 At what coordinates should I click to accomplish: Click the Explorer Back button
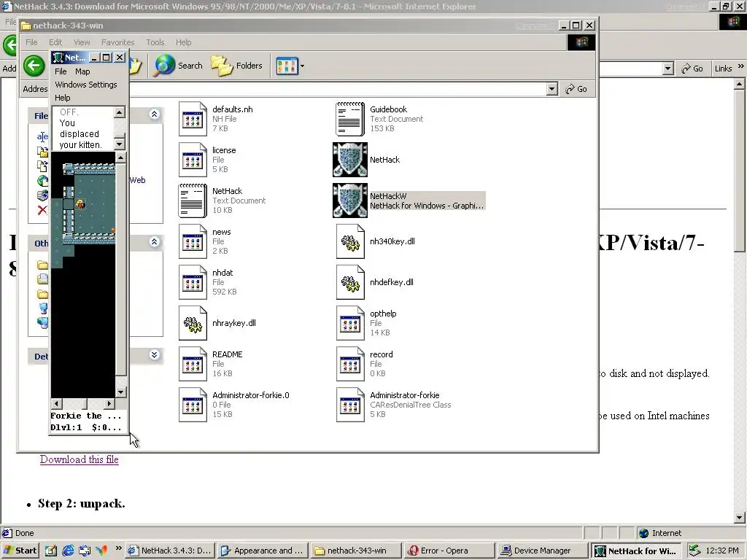pyautogui.click(x=34, y=66)
